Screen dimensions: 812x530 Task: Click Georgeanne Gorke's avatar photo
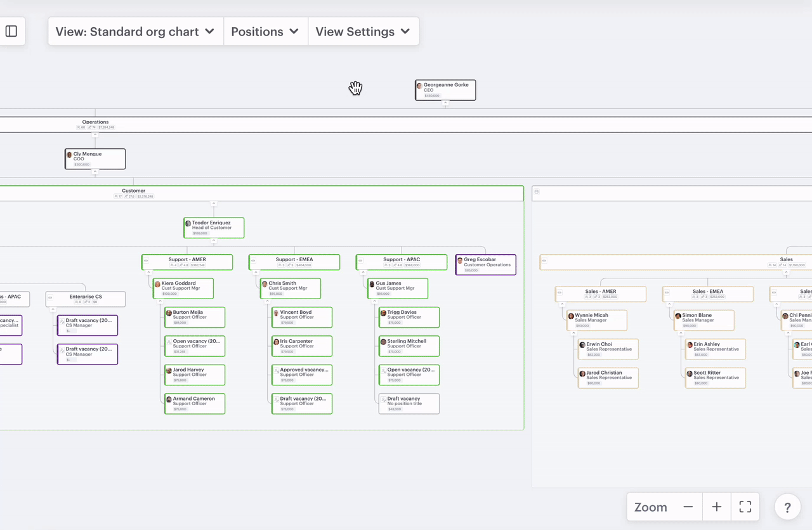419,86
